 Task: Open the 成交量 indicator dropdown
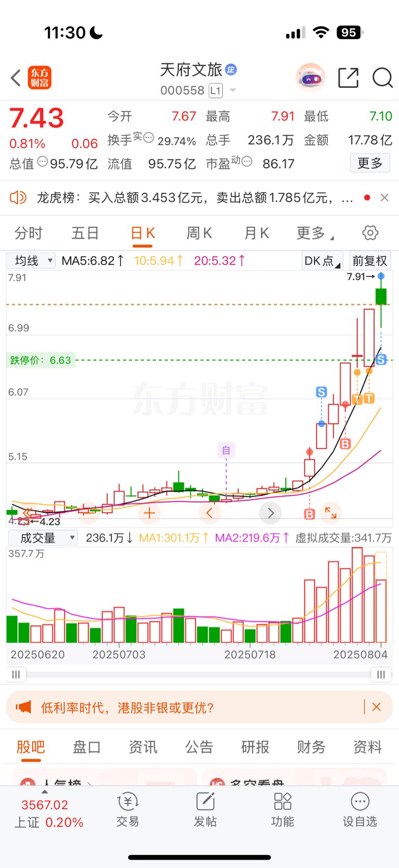tap(43, 537)
